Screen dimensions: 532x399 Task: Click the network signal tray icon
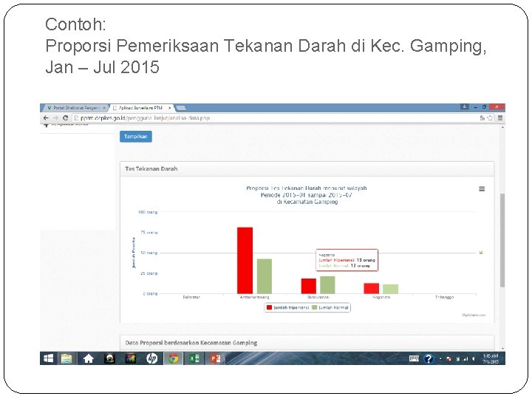[465, 359]
